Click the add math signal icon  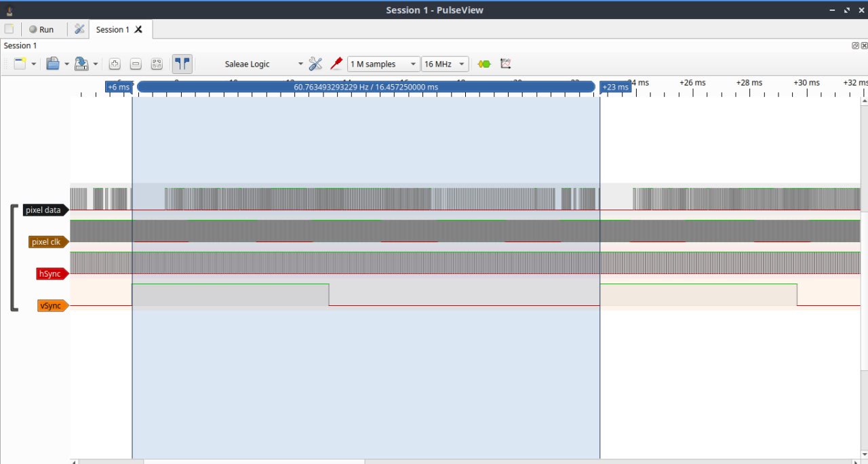505,64
